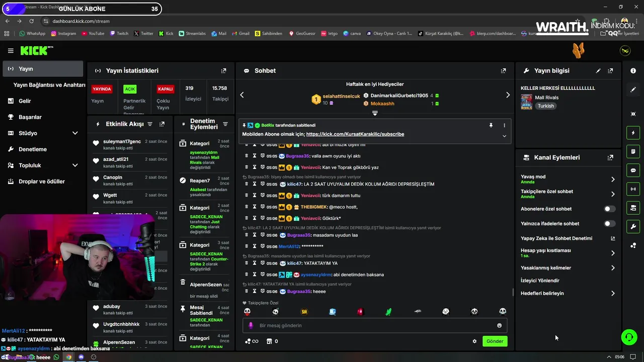
Task: Click the broadcast signal icon in right toolbar
Action: coord(633,189)
